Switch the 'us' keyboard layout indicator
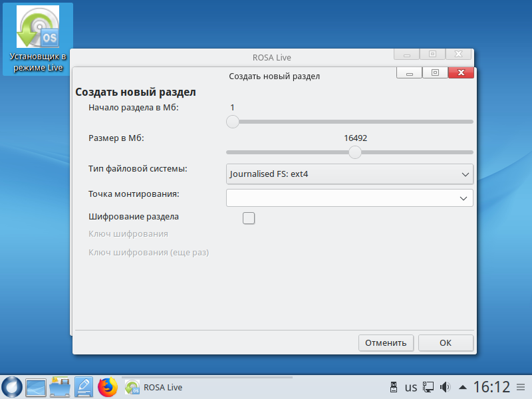 (x=411, y=387)
